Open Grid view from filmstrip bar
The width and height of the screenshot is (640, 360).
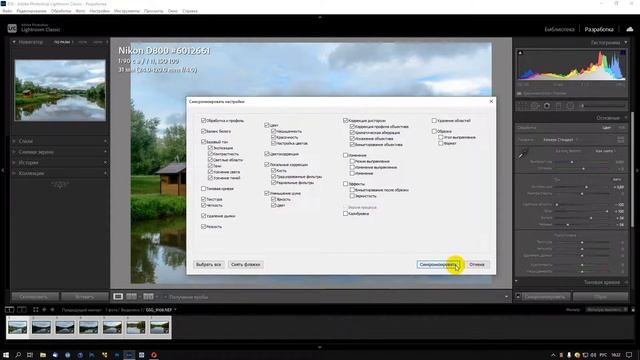click(x=36, y=310)
